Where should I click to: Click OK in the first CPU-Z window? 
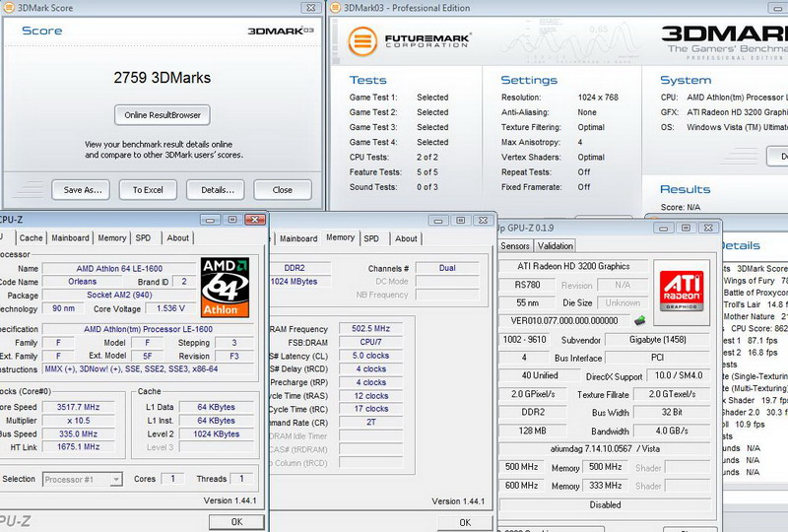236,522
